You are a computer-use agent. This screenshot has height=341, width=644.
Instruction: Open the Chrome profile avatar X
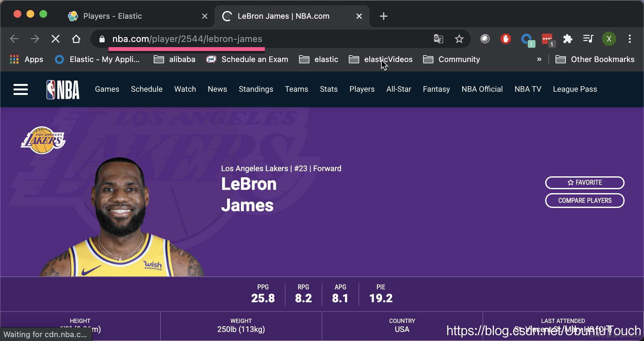[609, 39]
